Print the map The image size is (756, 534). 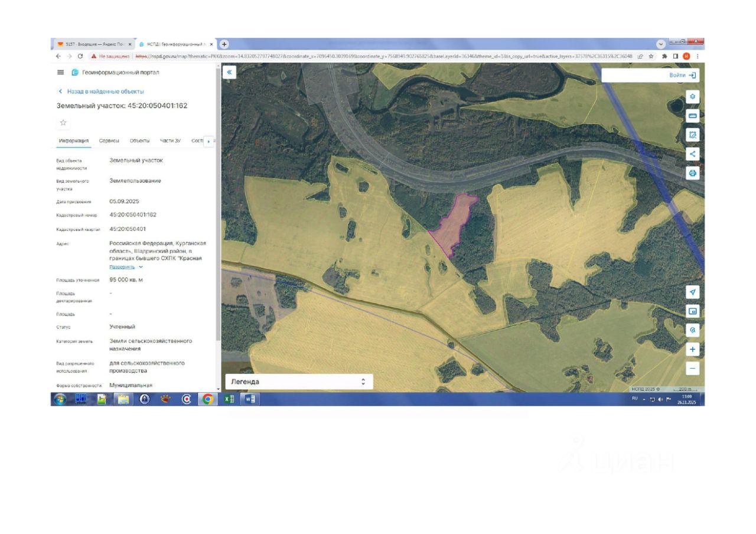[693, 173]
